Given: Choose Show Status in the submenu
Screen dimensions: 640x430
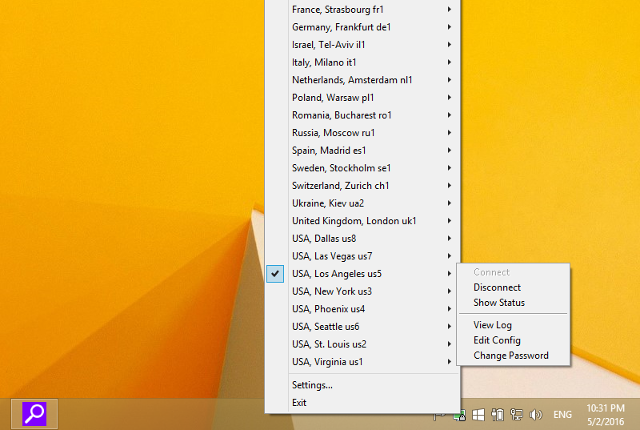Looking at the screenshot, I should click(x=513, y=303).
